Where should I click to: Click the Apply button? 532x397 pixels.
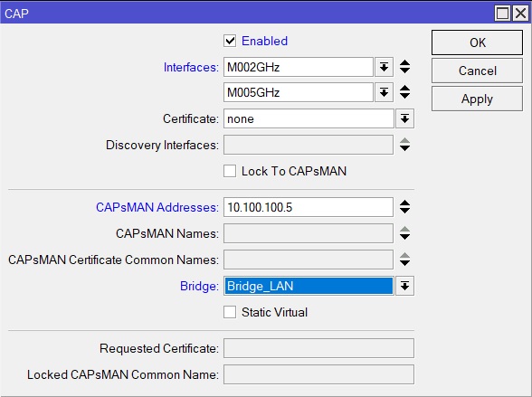pos(477,99)
